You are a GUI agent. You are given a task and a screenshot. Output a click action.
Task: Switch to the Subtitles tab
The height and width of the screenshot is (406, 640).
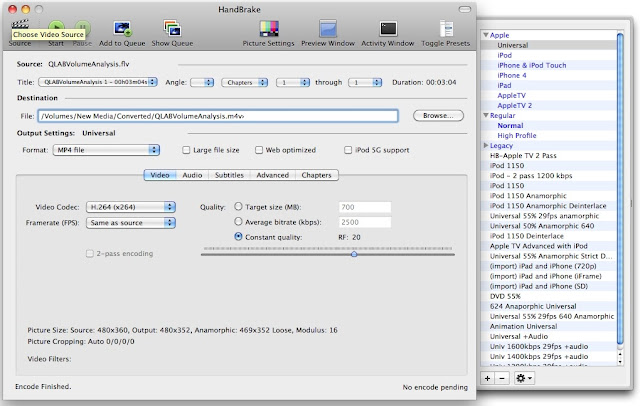[229, 175]
